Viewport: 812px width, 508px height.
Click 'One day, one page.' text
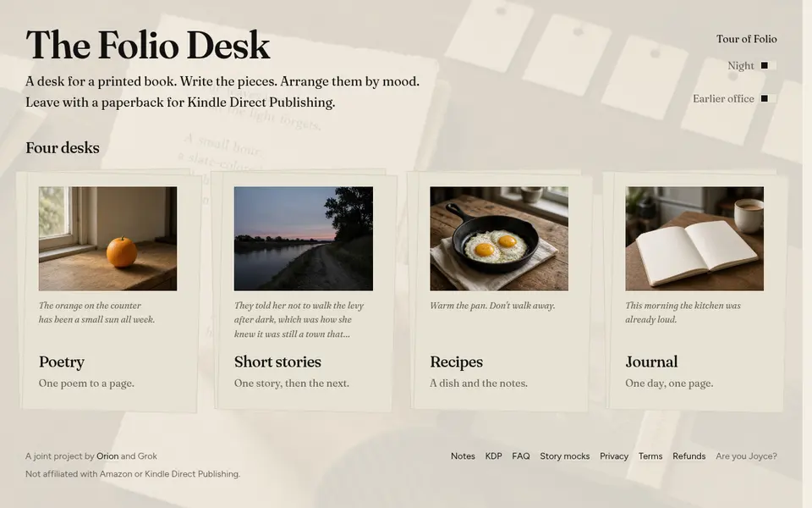click(669, 383)
